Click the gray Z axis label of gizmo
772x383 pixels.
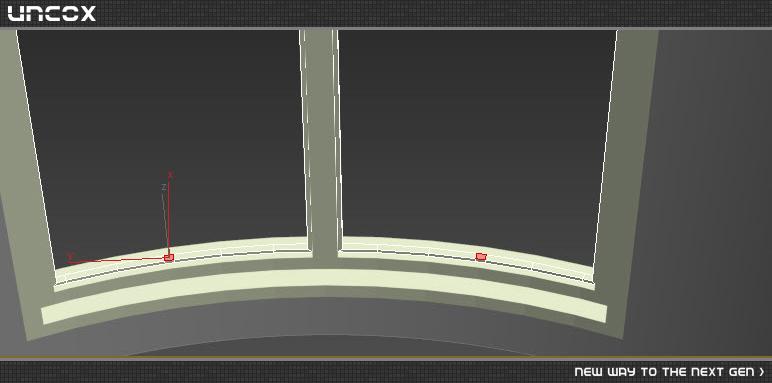pos(163,187)
